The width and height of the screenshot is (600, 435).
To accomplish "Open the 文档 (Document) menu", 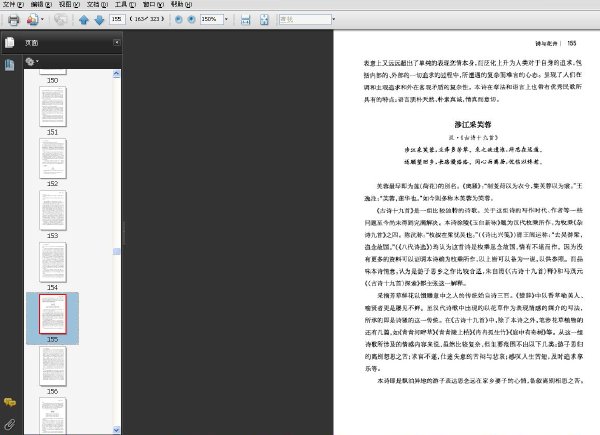I will (x=97, y=4).
